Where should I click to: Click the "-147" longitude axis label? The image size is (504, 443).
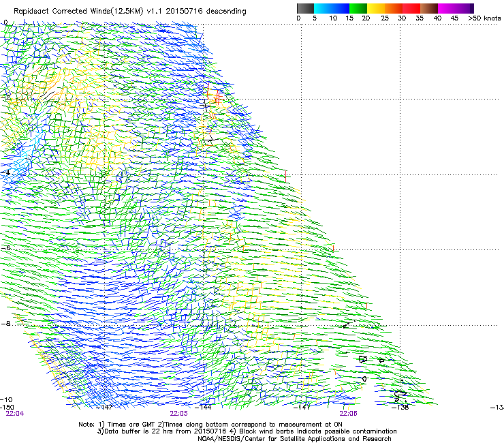[x=104, y=408]
